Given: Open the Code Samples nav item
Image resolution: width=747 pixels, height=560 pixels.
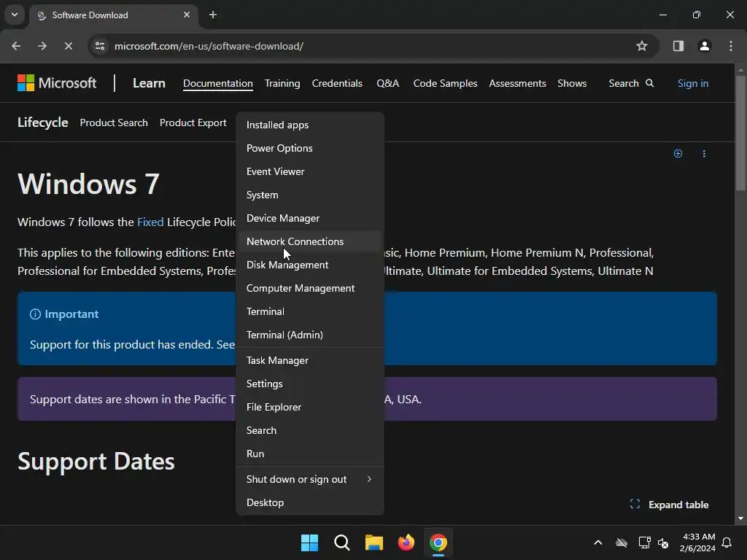Looking at the screenshot, I should point(445,83).
